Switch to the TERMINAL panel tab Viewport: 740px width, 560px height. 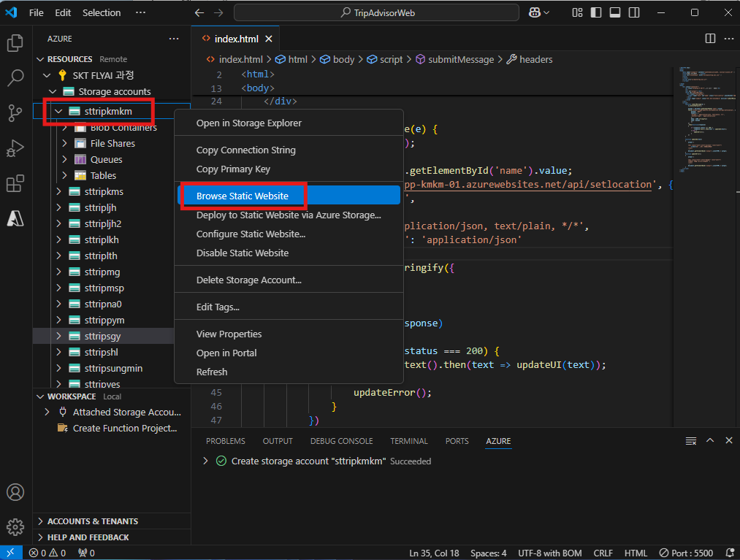pos(408,441)
